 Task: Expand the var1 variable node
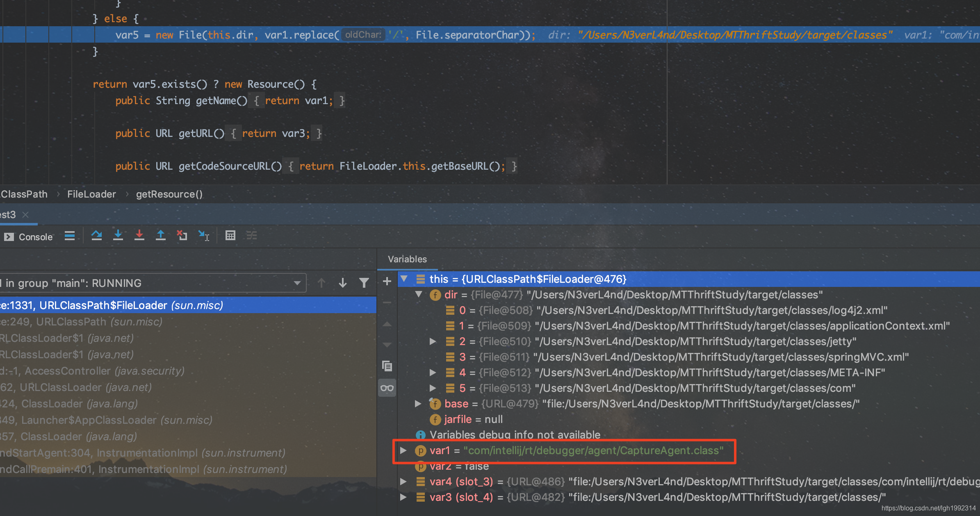pyautogui.click(x=403, y=450)
